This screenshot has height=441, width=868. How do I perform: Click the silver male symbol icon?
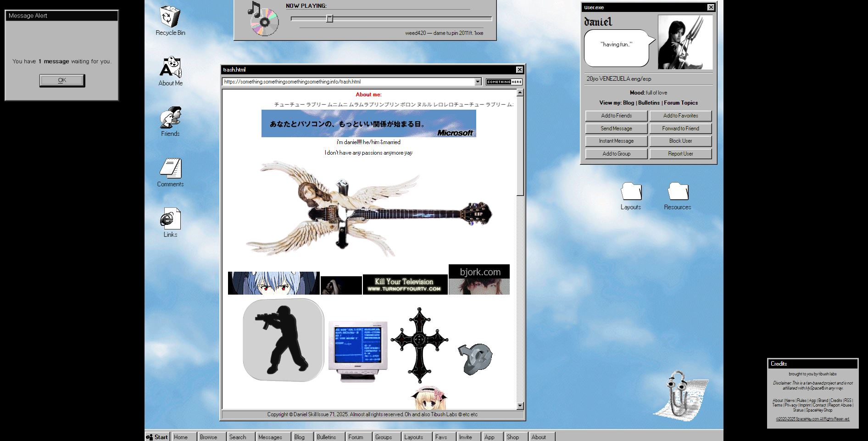[x=475, y=359]
